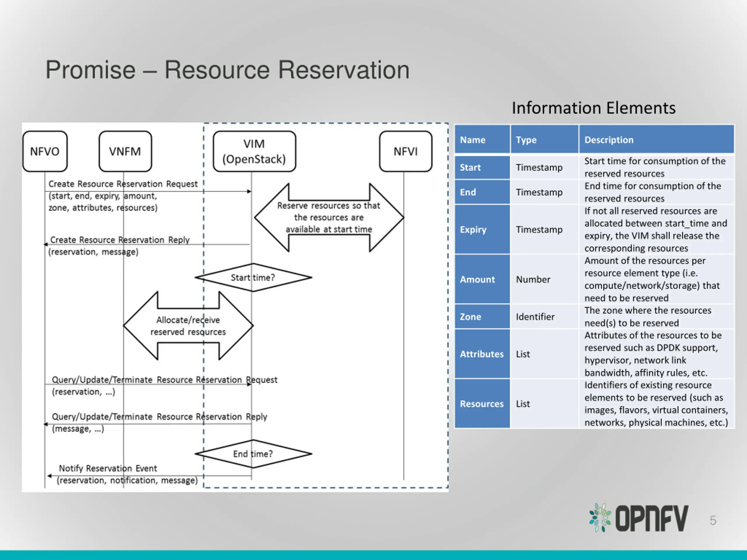This screenshot has width=747, height=560.
Task: Click the 'Allocate/receive reserved resources' double arrow
Action: click(x=188, y=326)
